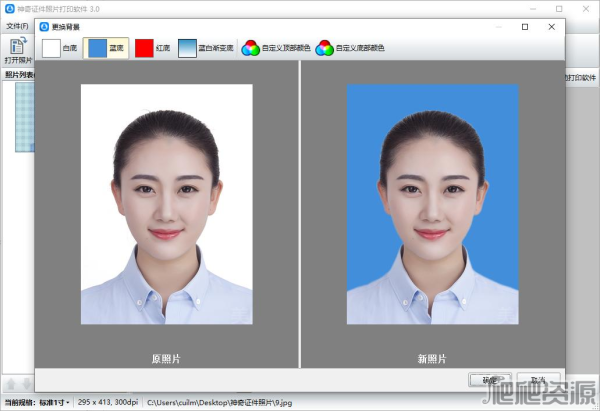The height and width of the screenshot is (411, 600).
Task: Maximize the main window
Action: (559, 9)
